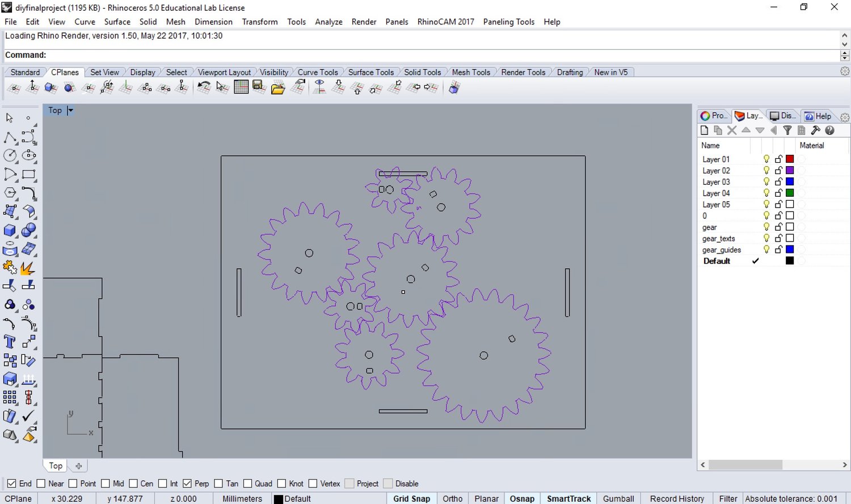Toggle Perp osnap checkbox
This screenshot has width=851, height=504.
tap(187, 484)
